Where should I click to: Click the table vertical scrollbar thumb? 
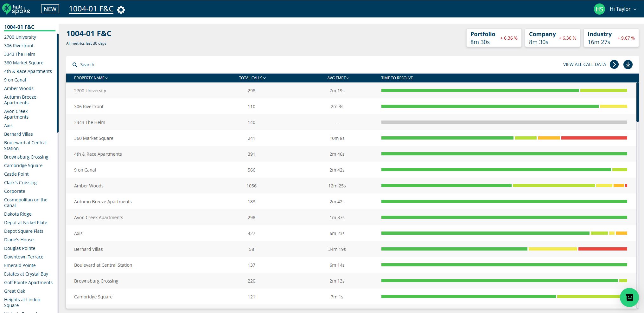tap(637, 102)
